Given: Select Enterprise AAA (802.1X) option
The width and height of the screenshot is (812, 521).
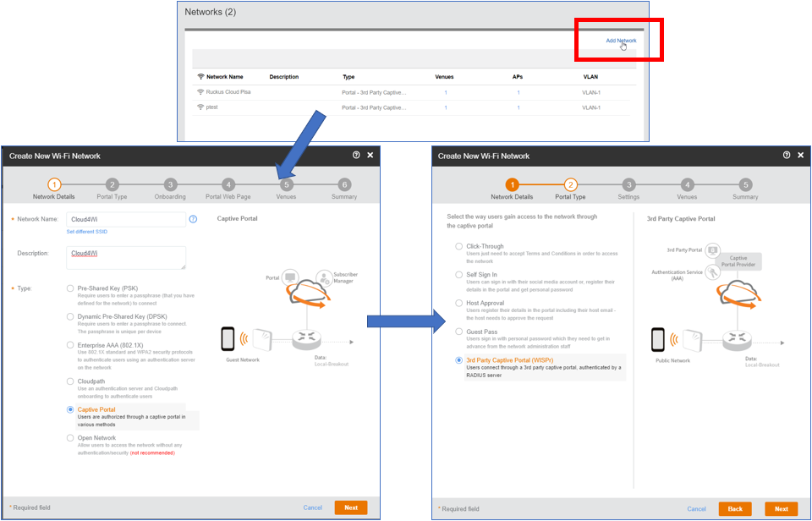Looking at the screenshot, I should pos(70,344).
